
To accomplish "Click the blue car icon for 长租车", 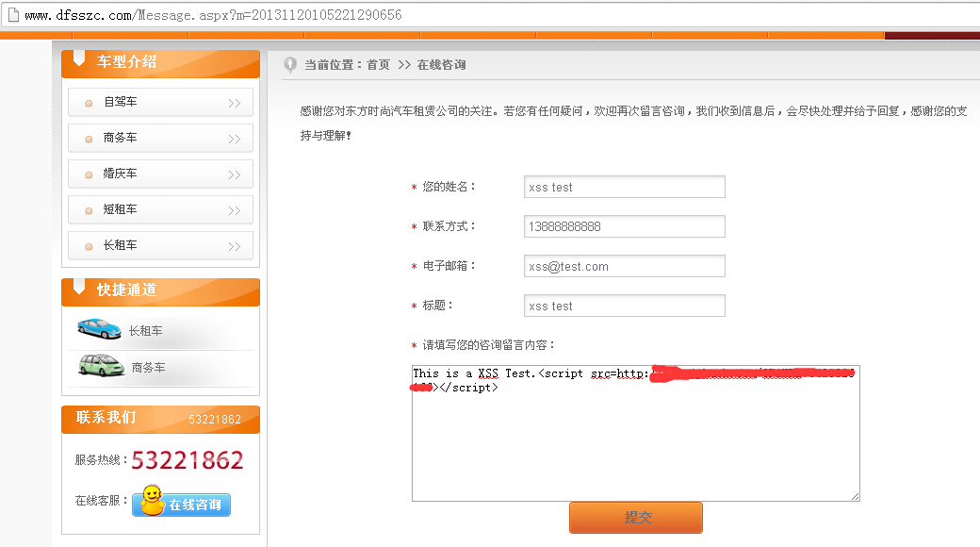I will 99,328.
